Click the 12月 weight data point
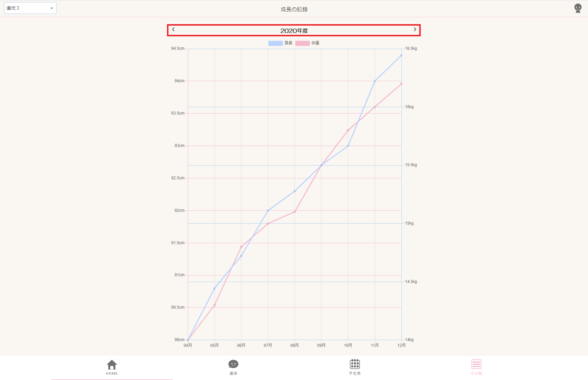This screenshot has height=380, width=588. pyautogui.click(x=401, y=84)
